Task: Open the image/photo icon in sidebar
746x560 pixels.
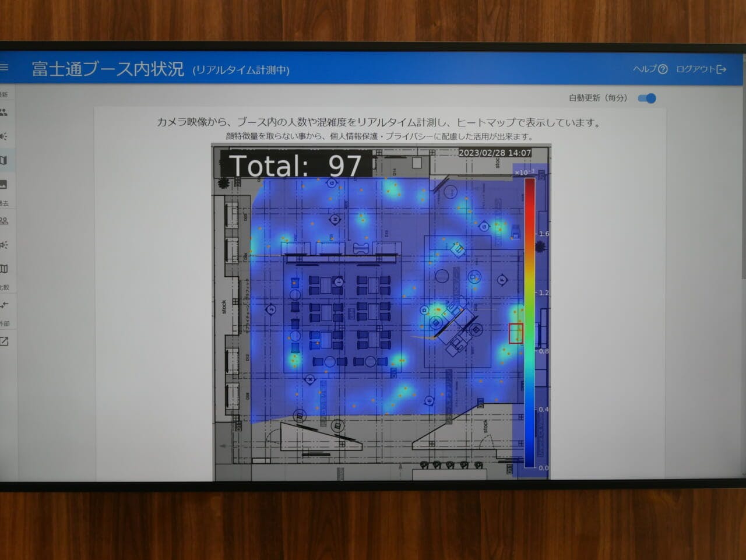Action: [x=3, y=184]
